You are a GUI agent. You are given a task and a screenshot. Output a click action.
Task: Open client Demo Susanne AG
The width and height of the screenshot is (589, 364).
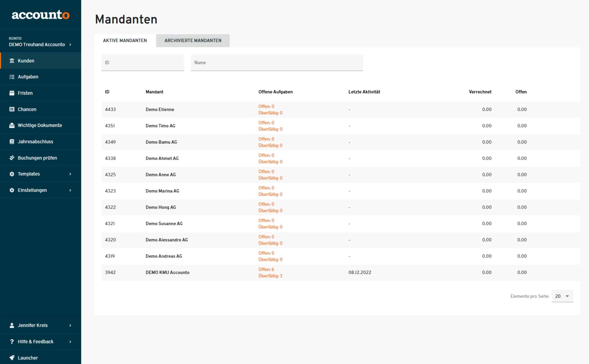164,224
